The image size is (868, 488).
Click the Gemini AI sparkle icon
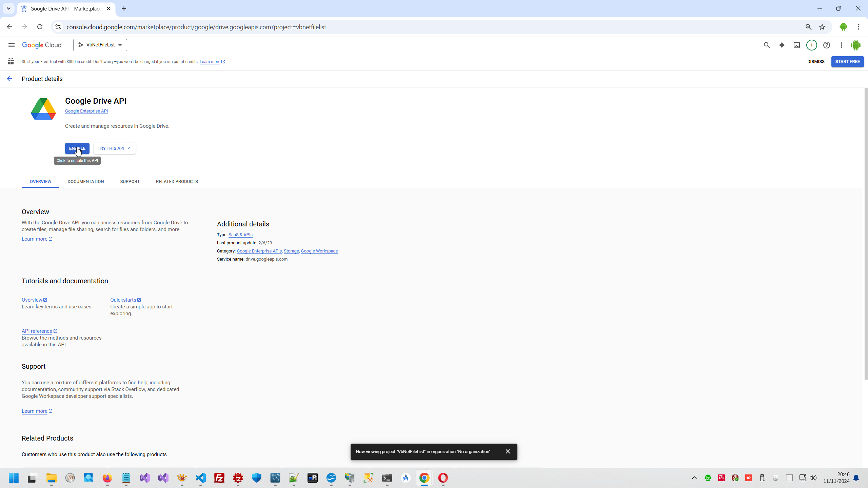(782, 45)
